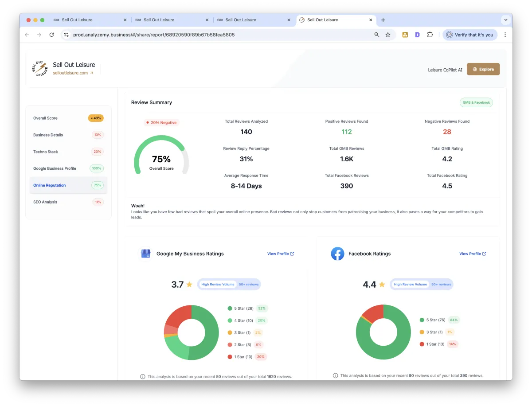Select Techno Stack in sidebar
The image size is (532, 406).
tap(68, 152)
